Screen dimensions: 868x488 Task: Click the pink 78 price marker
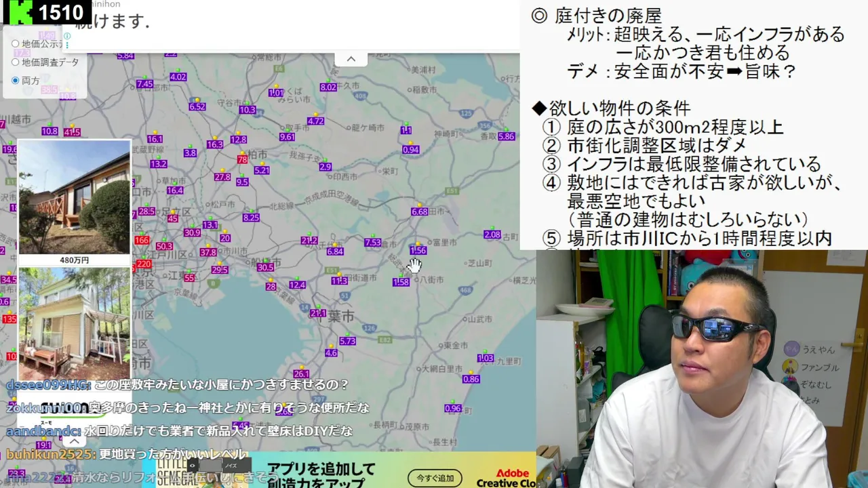242,160
